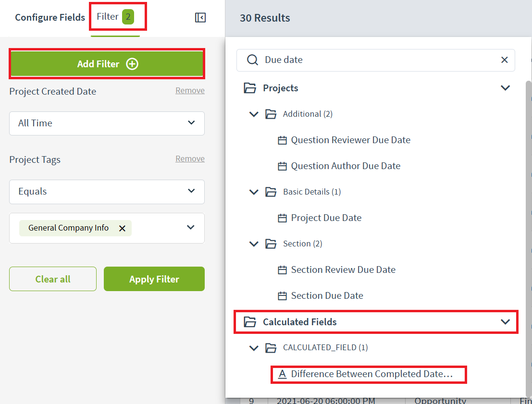
Task: Collapse the Additional (2) folder
Action: point(254,114)
